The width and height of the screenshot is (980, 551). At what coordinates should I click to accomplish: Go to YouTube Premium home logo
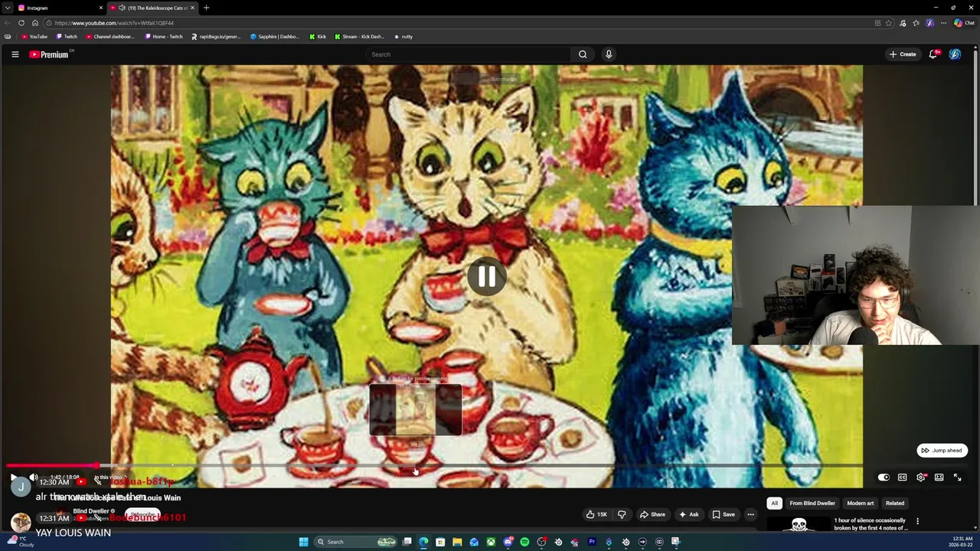49,54
